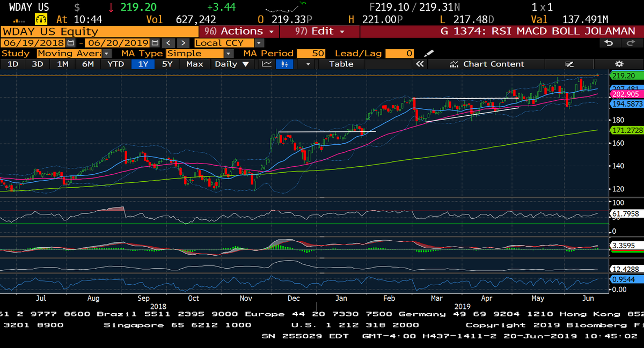Viewport: 644px width, 348px height.
Task: Edit the Lead/Lag field showing 0
Action: click(x=399, y=53)
